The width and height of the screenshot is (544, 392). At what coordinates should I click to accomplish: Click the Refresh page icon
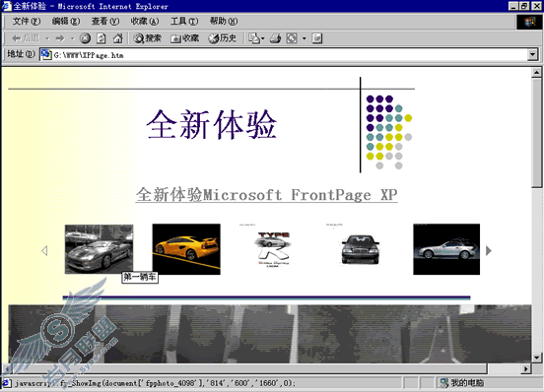102,38
